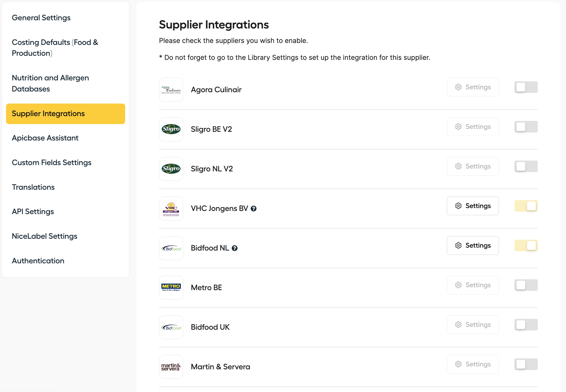Open help icon next to Bidfood NL
The image size is (566, 392).
tap(235, 248)
